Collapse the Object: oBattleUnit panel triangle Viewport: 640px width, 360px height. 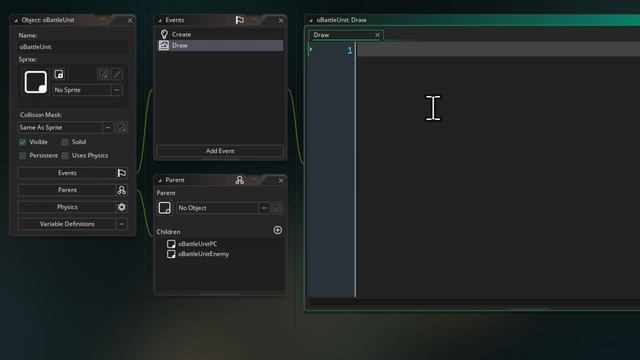16,20
